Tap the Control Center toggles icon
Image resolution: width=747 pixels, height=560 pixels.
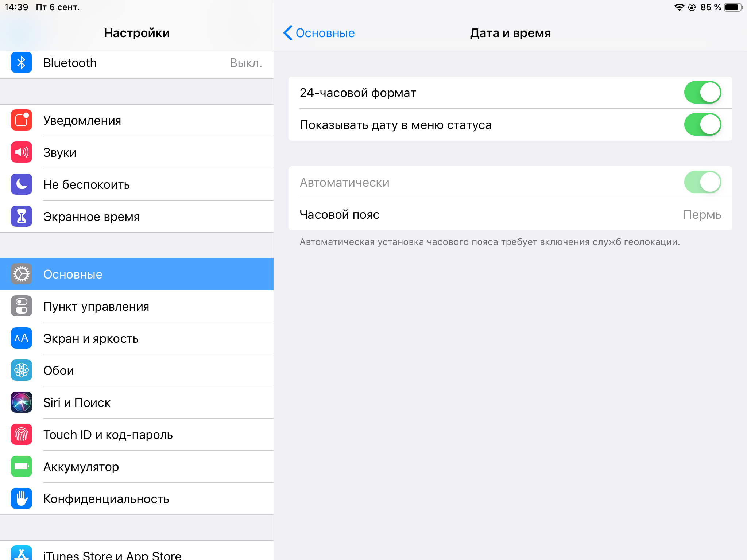22,306
